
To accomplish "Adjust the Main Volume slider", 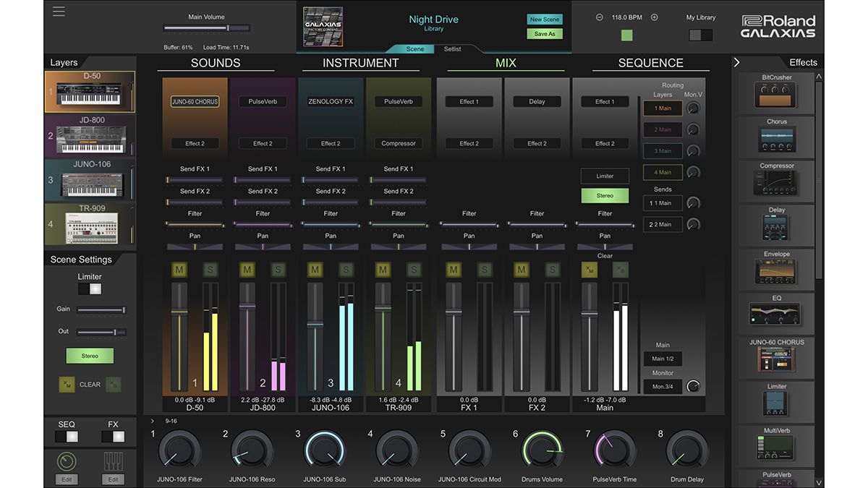I will click(x=207, y=28).
